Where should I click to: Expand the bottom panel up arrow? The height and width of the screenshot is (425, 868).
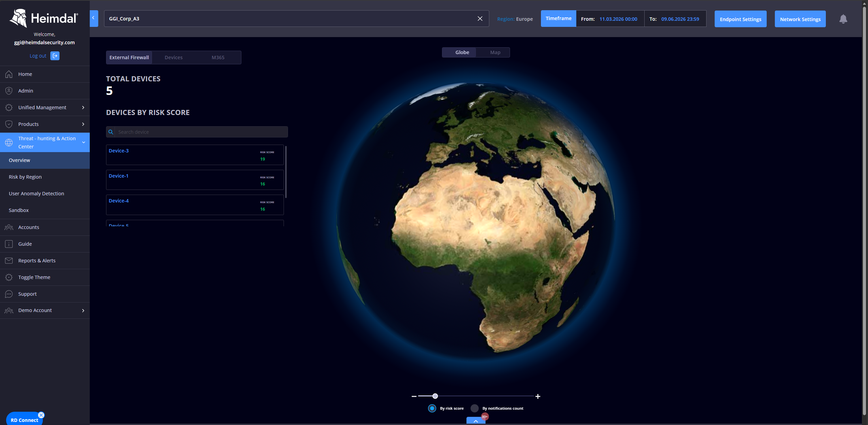(476, 421)
